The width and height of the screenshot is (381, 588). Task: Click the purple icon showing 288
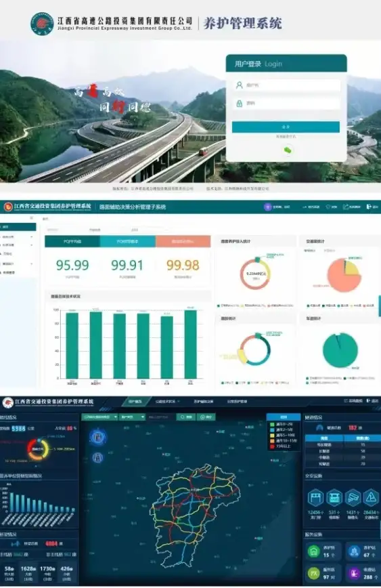(x=355, y=573)
